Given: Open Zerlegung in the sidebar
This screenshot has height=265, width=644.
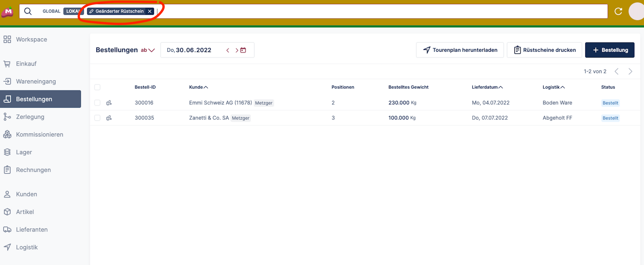Looking at the screenshot, I should 30,117.
